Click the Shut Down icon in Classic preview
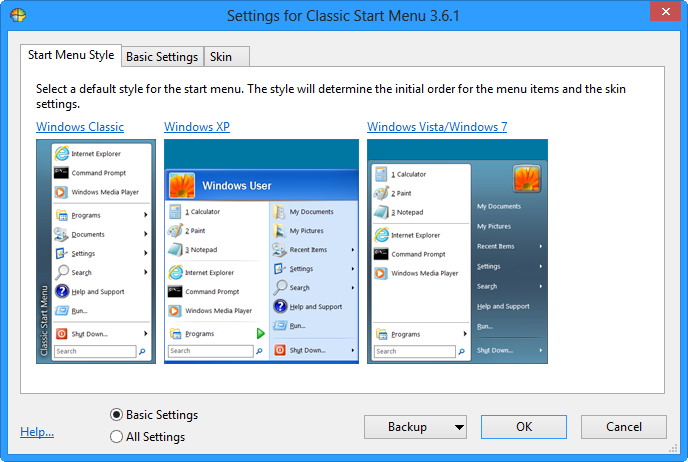688x462 pixels. [x=62, y=333]
